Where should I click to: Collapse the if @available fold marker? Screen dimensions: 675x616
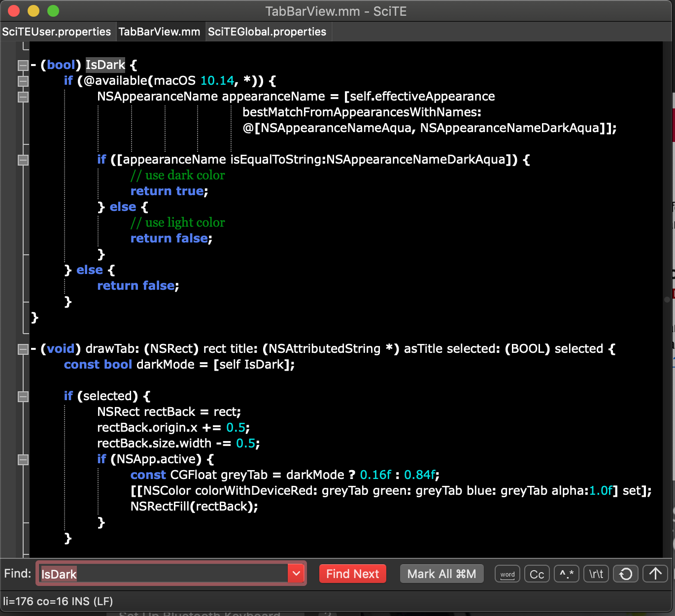[x=23, y=81]
